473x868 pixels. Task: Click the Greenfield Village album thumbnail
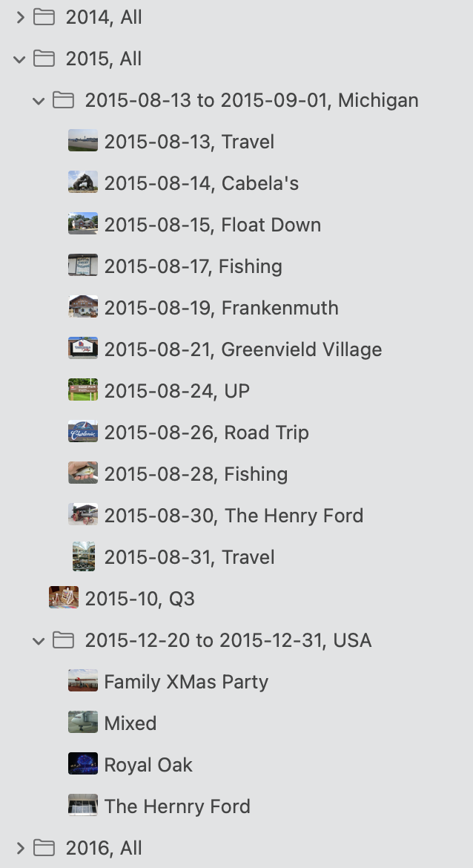83,349
